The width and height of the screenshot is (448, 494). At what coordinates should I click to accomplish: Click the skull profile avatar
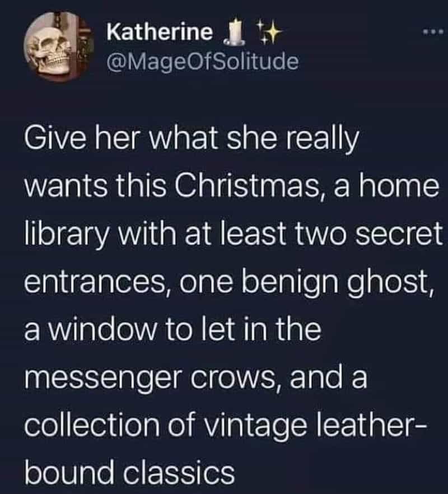(x=59, y=47)
